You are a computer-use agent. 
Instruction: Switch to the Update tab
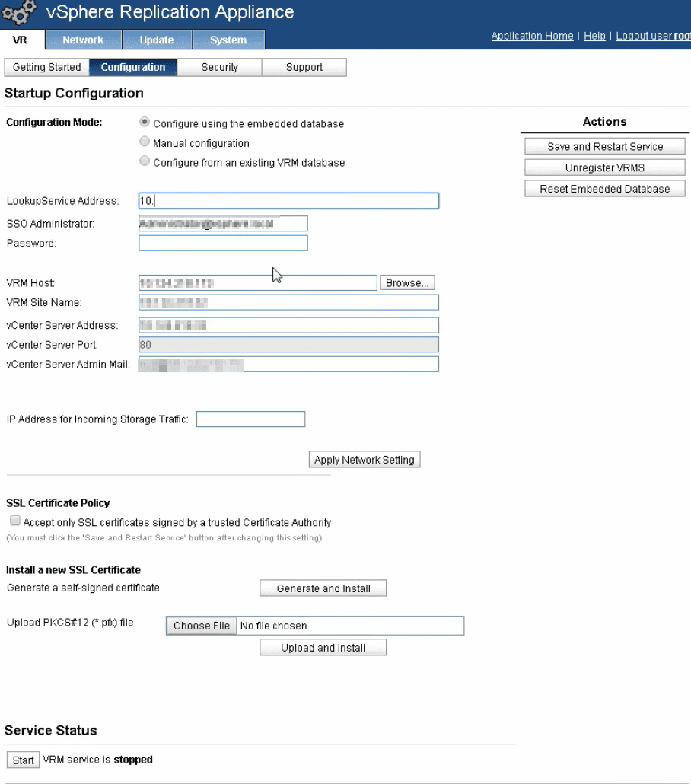click(157, 40)
